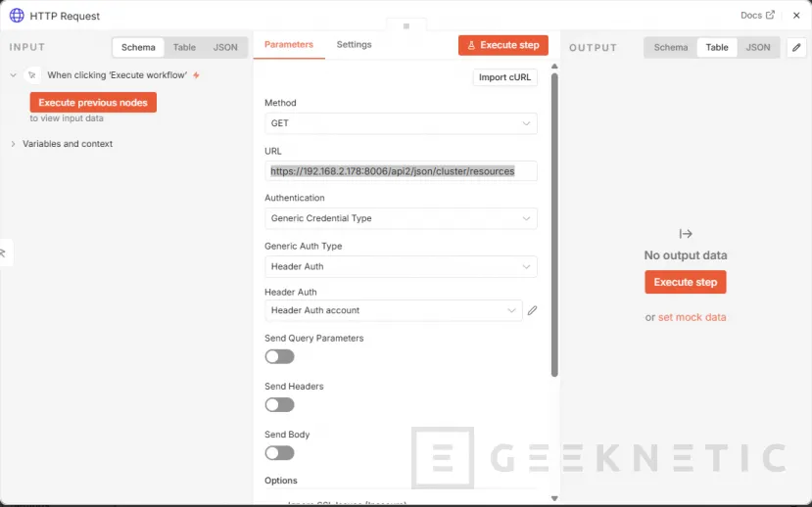The image size is (812, 507).
Task: Click the scrollbar up arrow
Action: click(554, 67)
